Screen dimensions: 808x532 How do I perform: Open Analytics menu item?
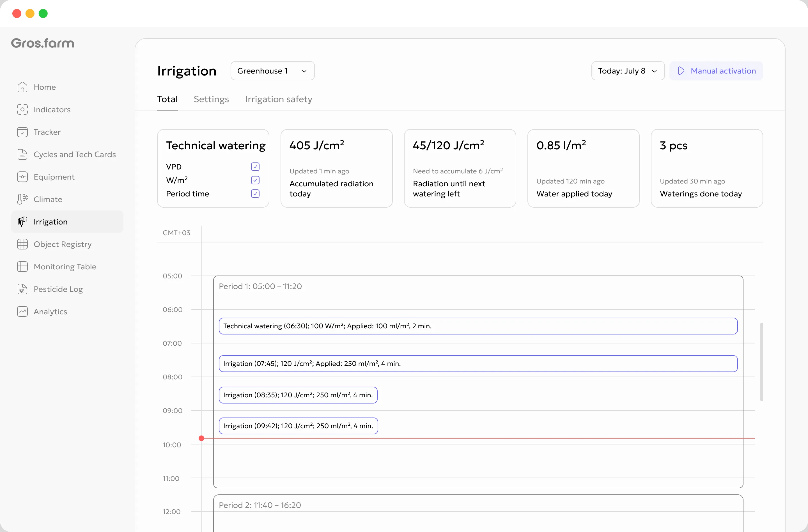67,311
